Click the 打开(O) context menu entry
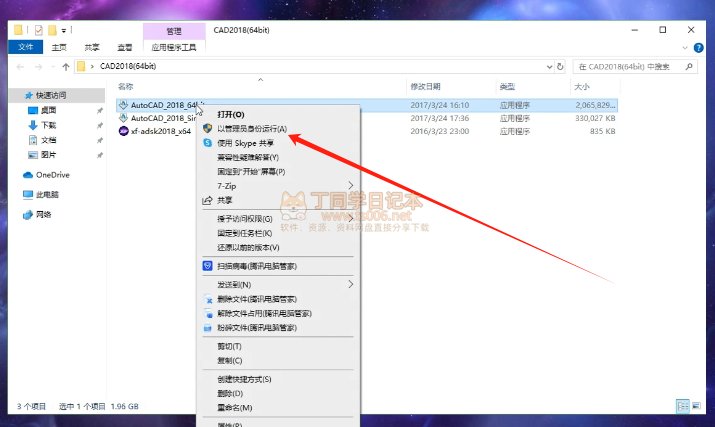 tap(231, 115)
